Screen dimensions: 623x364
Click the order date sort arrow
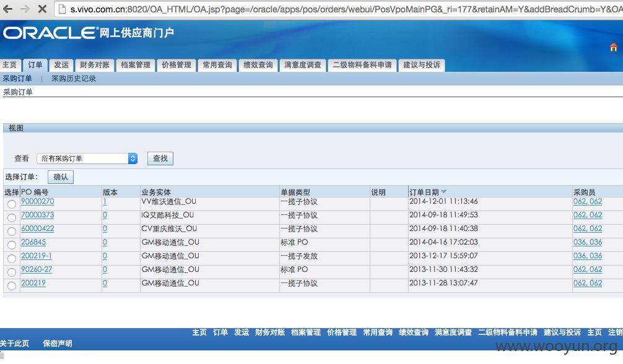444,191
